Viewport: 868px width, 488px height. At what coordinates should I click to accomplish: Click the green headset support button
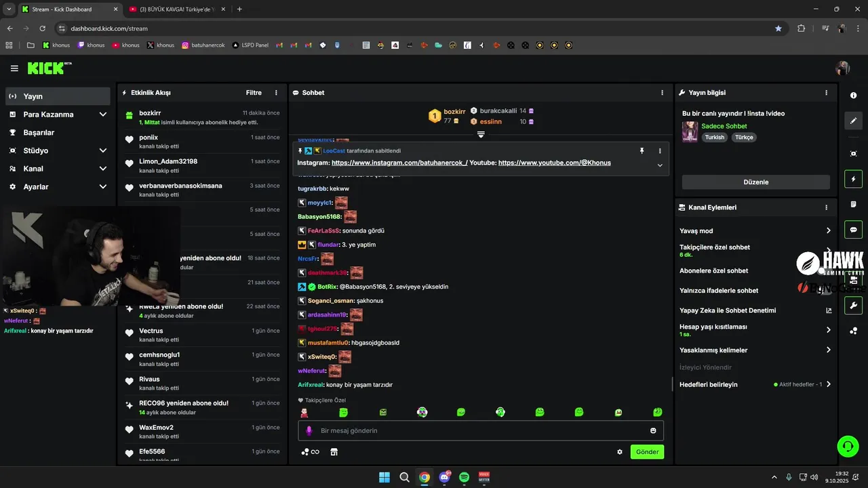click(x=848, y=446)
